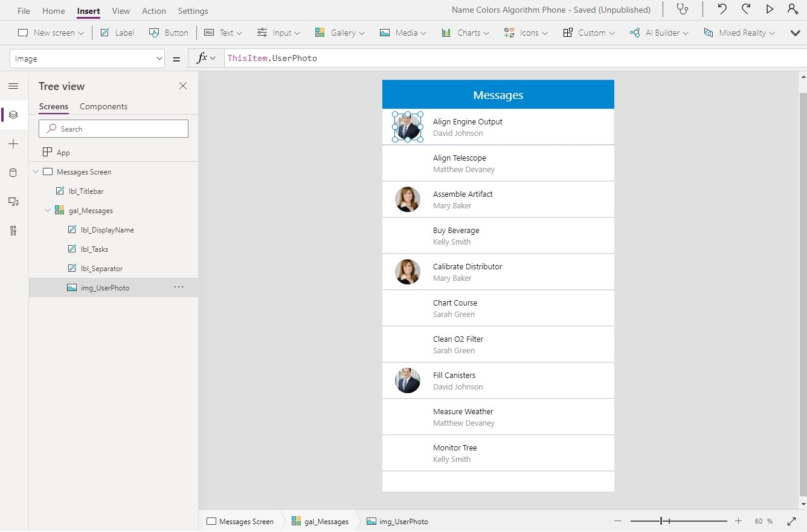Share the app using the person icon
This screenshot has width=807, height=532.
[792, 10]
